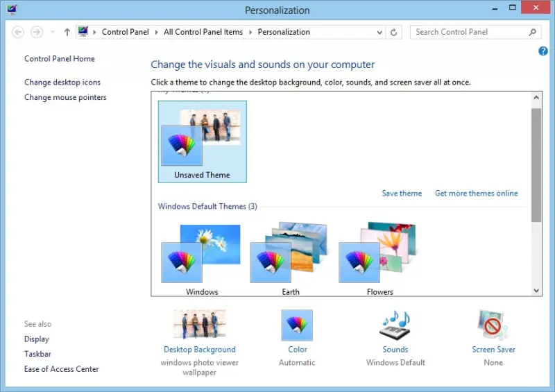Image resolution: width=555 pixels, height=392 pixels.
Task: Click the computer icon in address bar
Action: pyautogui.click(x=83, y=31)
